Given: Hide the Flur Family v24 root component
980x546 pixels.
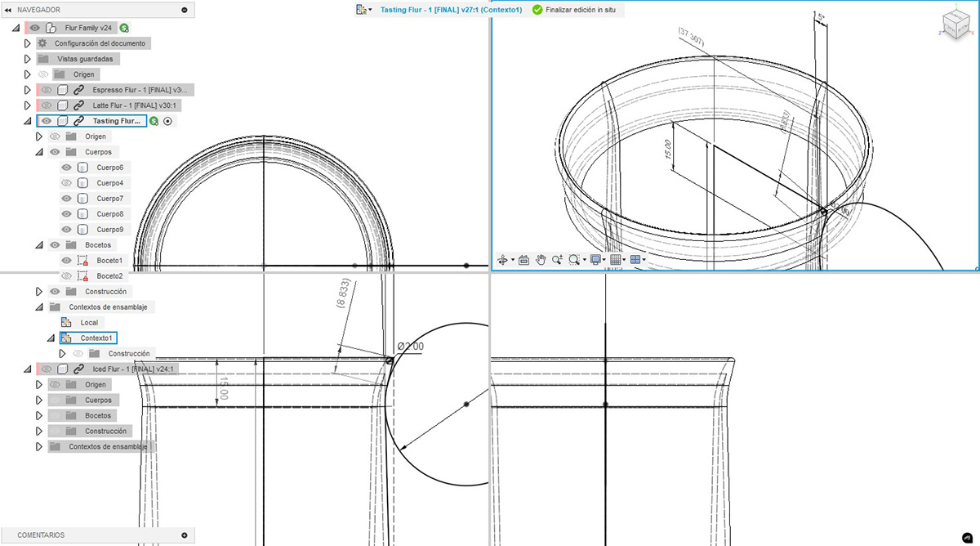Looking at the screenshot, I should click(x=35, y=28).
